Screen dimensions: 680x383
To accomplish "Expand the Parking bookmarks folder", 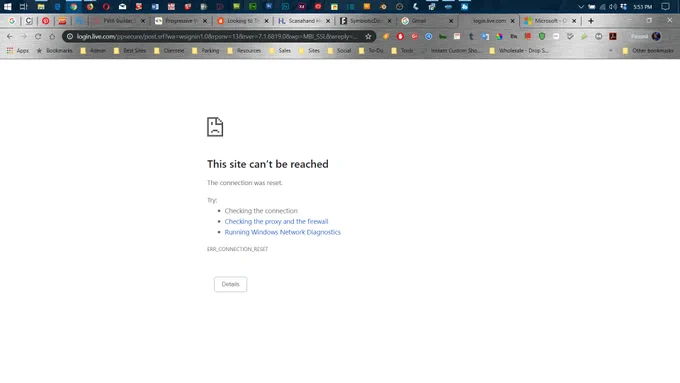I will (x=206, y=51).
